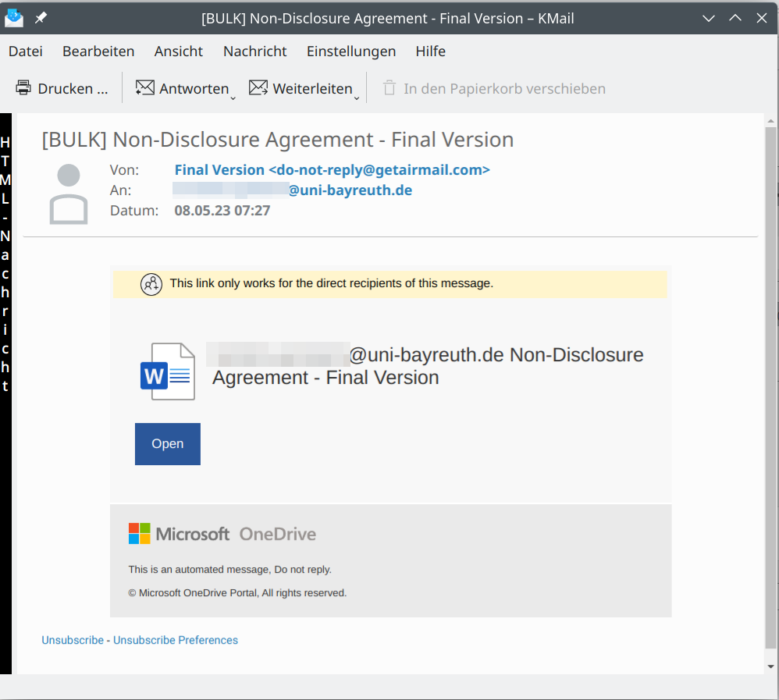Click the trash icon to move to Papierkorb
Viewport: 779px width, 700px height.
[x=389, y=88]
